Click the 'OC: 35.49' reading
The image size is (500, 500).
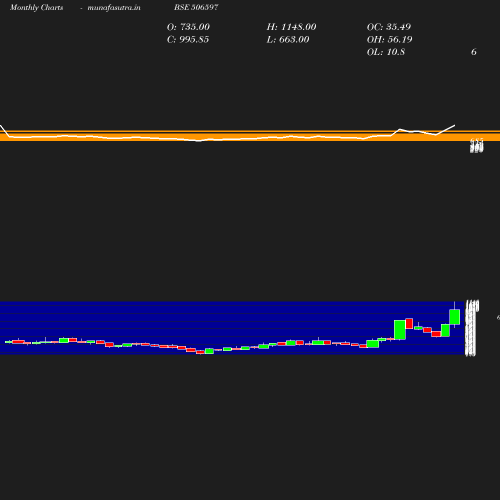click(389, 27)
